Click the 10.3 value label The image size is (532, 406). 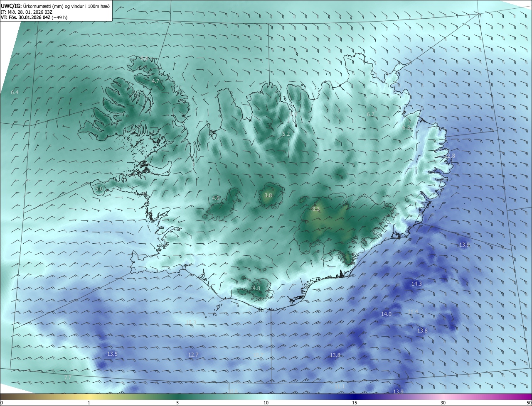[x=191, y=322]
